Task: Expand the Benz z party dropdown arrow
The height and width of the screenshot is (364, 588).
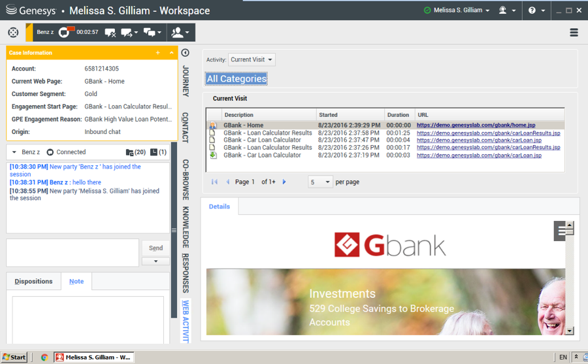Action: [15, 152]
